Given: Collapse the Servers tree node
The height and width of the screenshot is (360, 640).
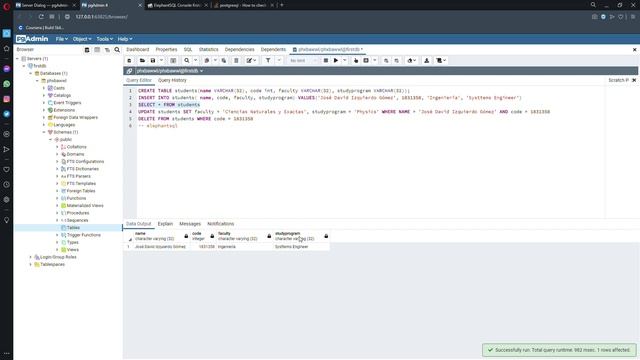Looking at the screenshot, I should [x=18, y=59].
